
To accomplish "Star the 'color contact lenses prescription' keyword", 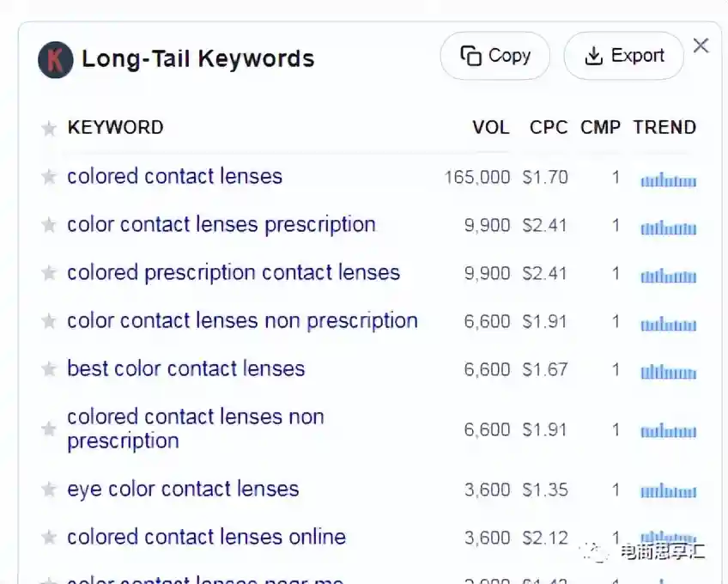I will [x=49, y=225].
